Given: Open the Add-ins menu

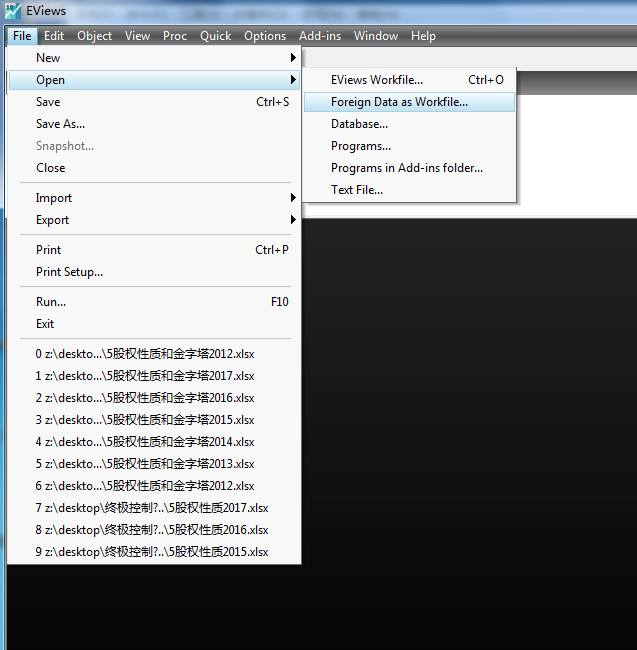Looking at the screenshot, I should tap(320, 36).
